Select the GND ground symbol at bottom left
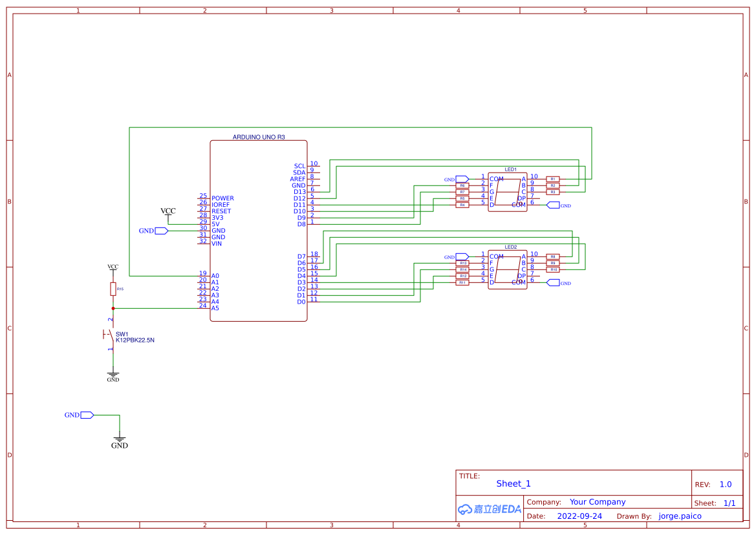Screen dimensions: 756x535 point(120,439)
